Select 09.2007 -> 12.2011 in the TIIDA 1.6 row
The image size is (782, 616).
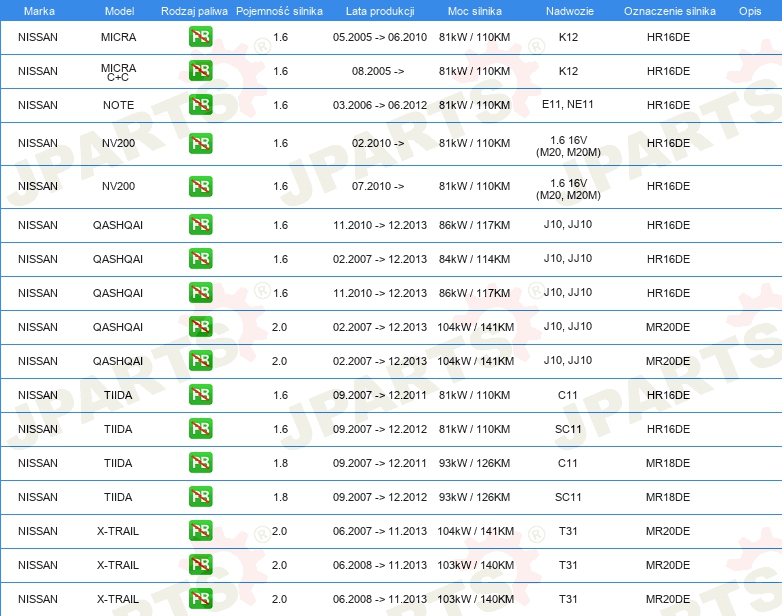380,396
